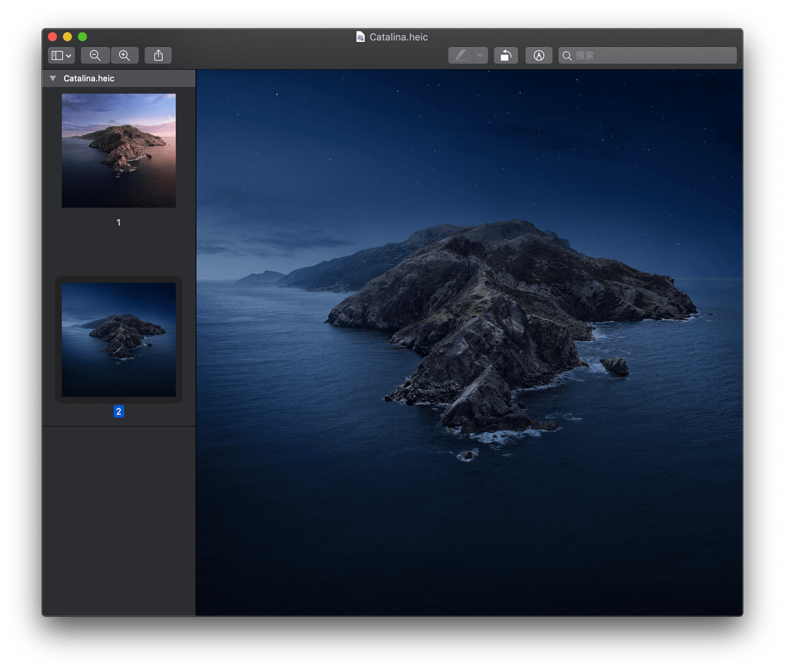Make the Preview window full screen

point(82,37)
